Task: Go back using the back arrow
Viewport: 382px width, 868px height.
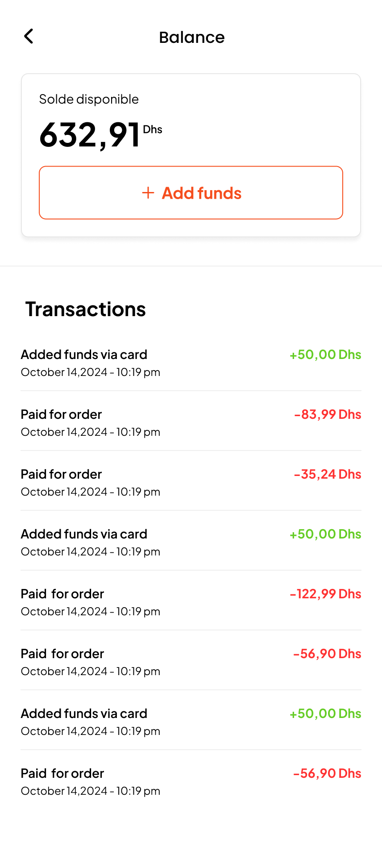Action: [x=29, y=37]
